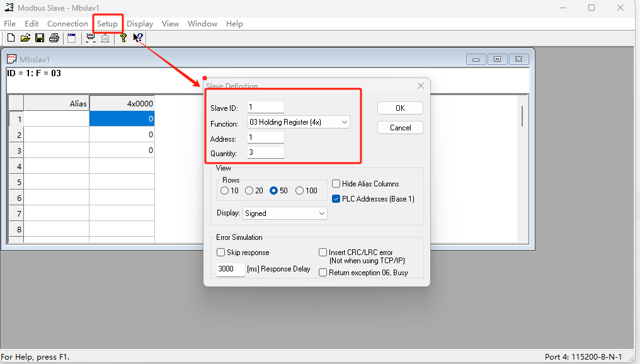640x364 pixels.
Task: Click the context help arrow icon
Action: pos(138,38)
